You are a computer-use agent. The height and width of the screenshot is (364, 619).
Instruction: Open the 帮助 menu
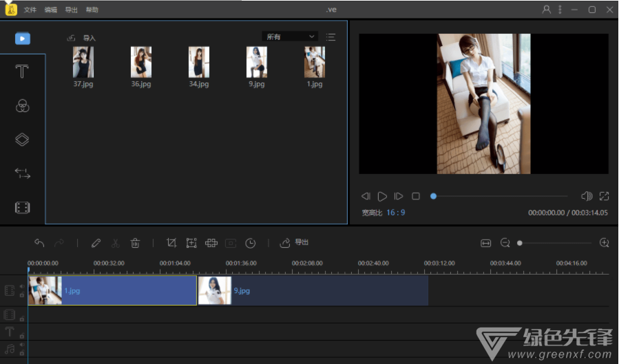tap(92, 10)
